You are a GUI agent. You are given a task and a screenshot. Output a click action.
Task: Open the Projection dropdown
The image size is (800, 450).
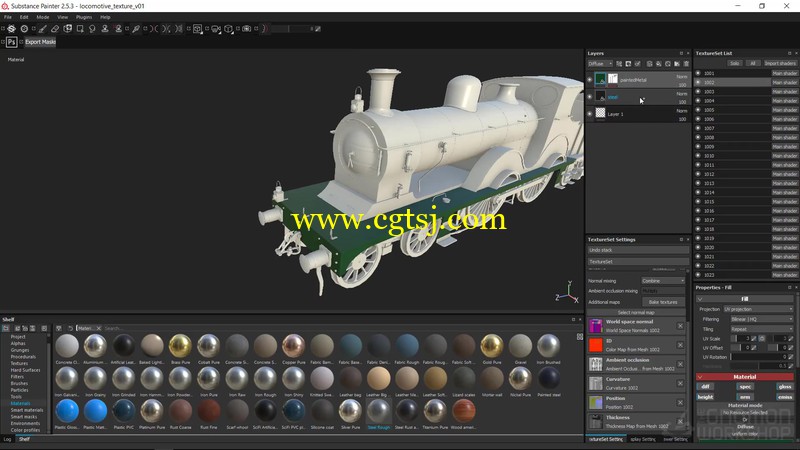coord(758,309)
